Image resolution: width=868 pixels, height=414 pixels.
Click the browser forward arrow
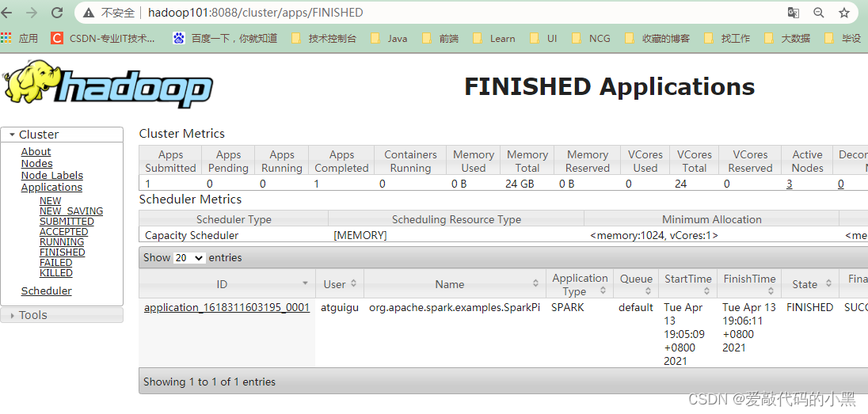(32, 13)
